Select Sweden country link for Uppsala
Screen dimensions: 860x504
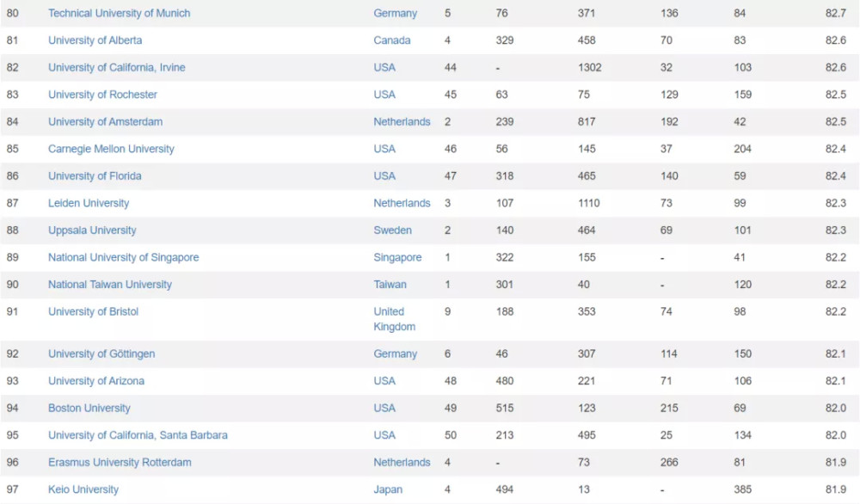click(392, 230)
